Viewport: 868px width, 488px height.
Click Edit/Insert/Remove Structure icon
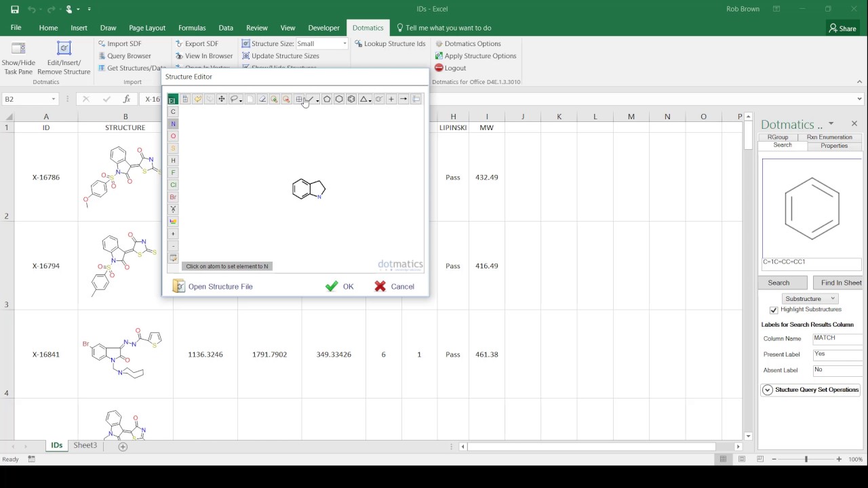[64, 48]
